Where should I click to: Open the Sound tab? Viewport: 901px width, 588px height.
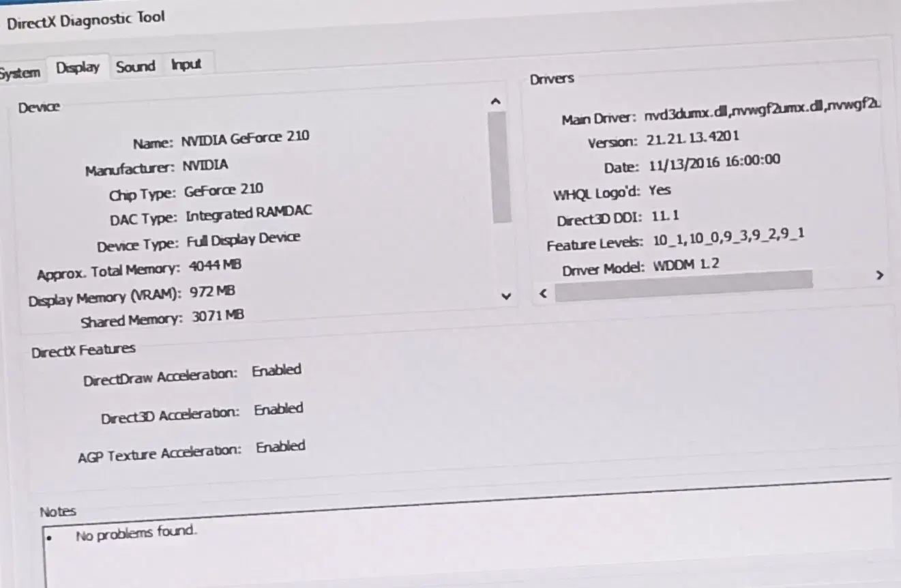pyautogui.click(x=135, y=66)
